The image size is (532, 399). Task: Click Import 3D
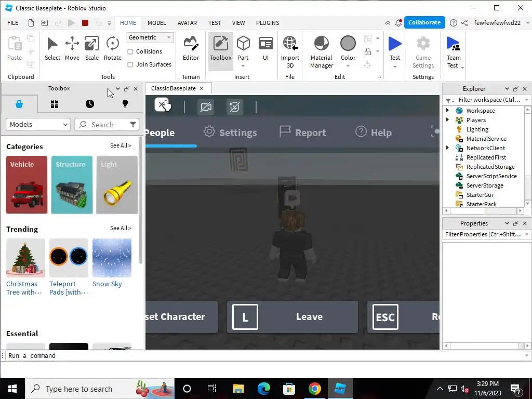[x=290, y=51]
